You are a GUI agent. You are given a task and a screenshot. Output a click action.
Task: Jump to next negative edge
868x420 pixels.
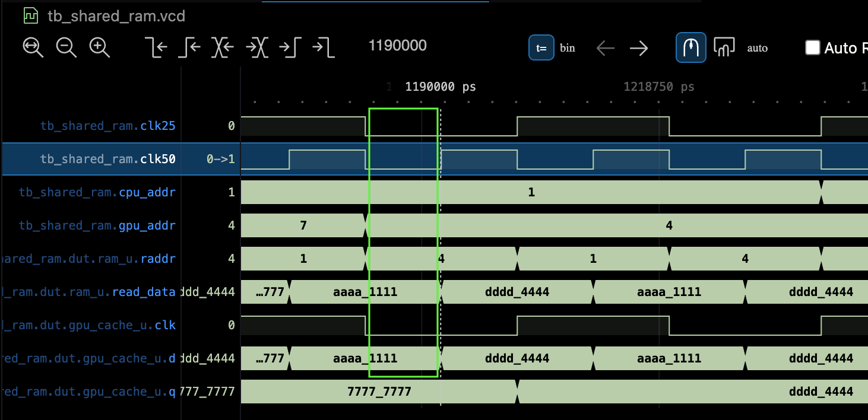click(324, 47)
